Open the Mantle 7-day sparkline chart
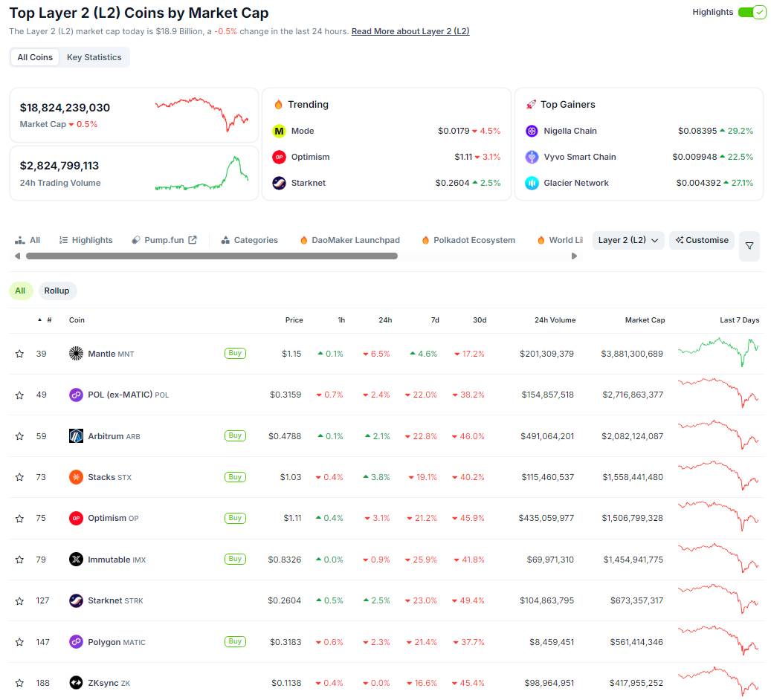 [x=718, y=352]
